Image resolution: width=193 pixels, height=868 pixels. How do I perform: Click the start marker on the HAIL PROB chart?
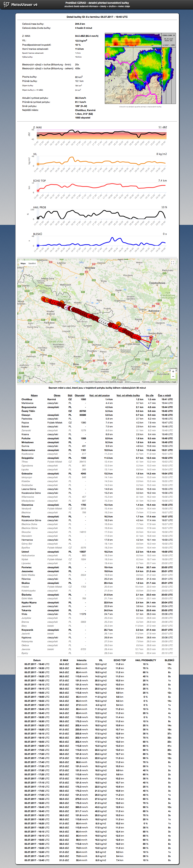(38, 218)
